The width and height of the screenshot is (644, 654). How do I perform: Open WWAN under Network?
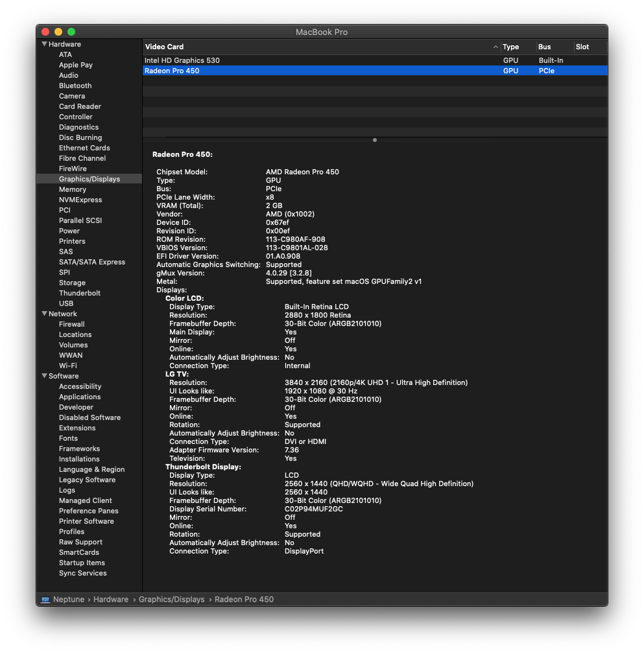(x=71, y=355)
